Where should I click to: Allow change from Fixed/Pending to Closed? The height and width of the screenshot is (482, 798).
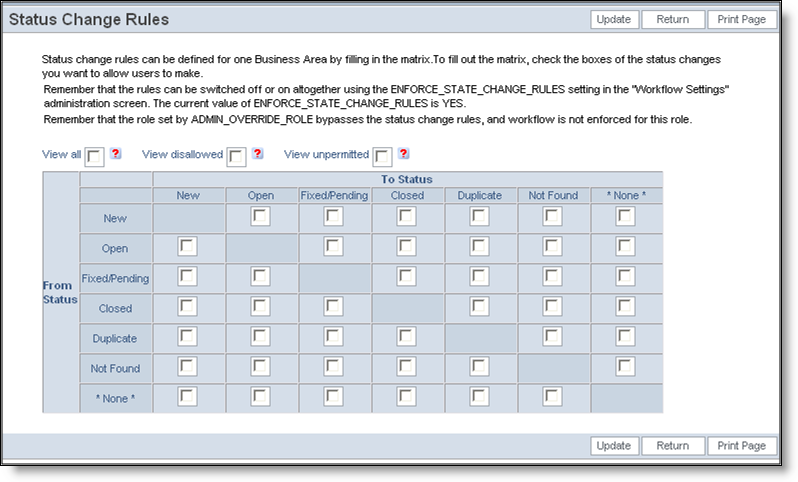[406, 276]
